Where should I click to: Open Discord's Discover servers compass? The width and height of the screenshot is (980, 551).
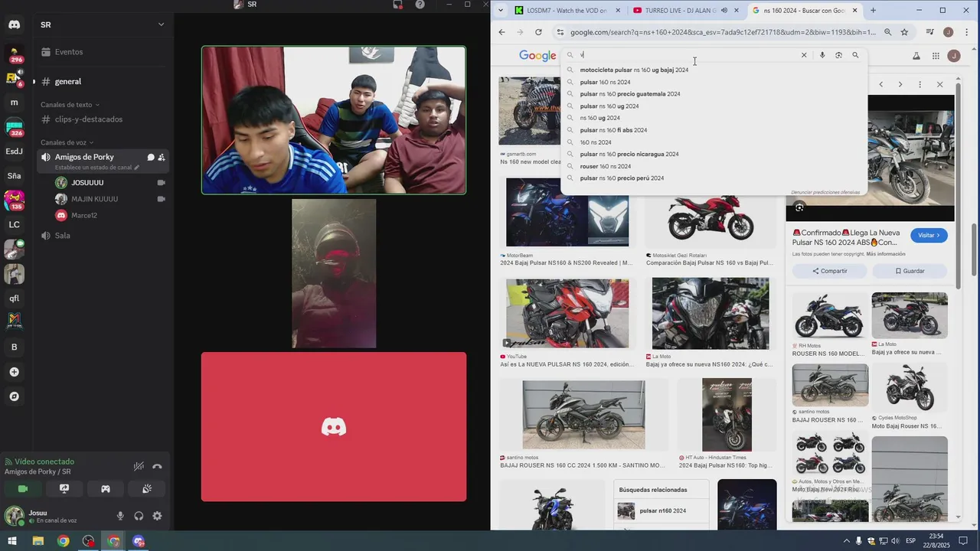tap(14, 396)
